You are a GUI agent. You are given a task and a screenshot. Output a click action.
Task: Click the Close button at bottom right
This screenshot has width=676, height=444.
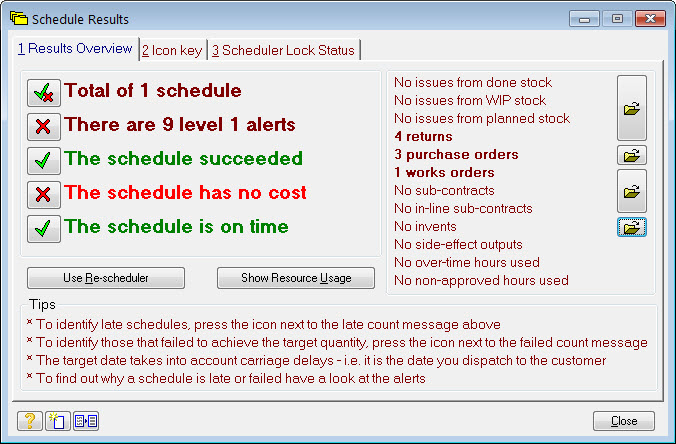pyautogui.click(x=623, y=421)
